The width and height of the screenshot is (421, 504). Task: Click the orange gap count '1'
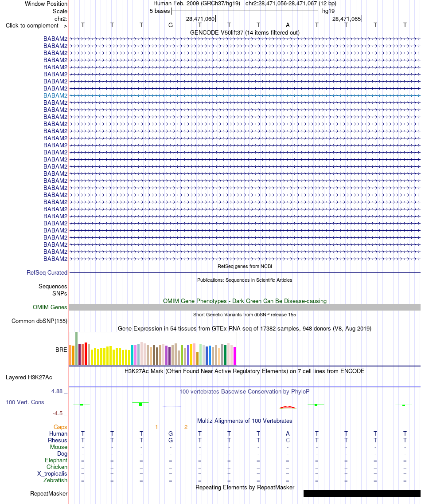click(x=156, y=427)
